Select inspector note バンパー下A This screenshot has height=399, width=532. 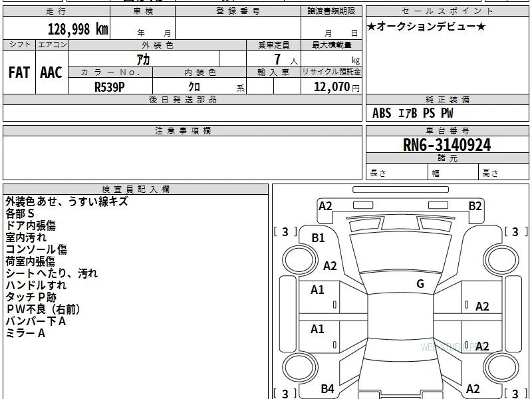click(x=35, y=321)
